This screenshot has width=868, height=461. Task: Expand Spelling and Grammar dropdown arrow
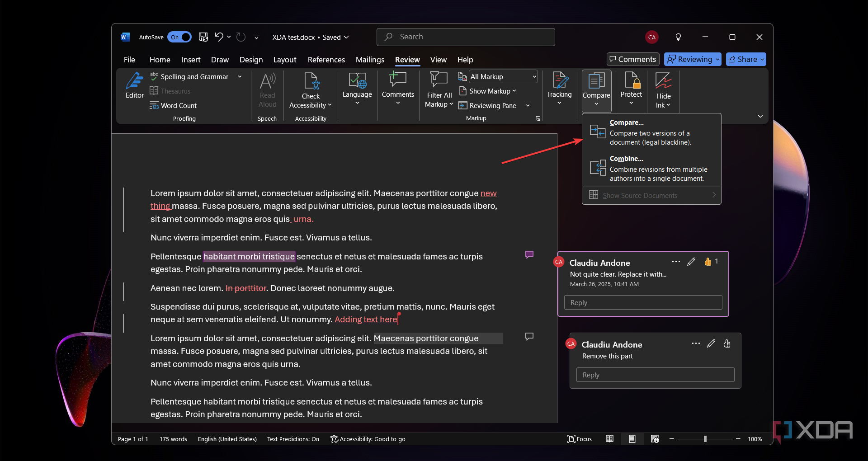[x=240, y=77]
